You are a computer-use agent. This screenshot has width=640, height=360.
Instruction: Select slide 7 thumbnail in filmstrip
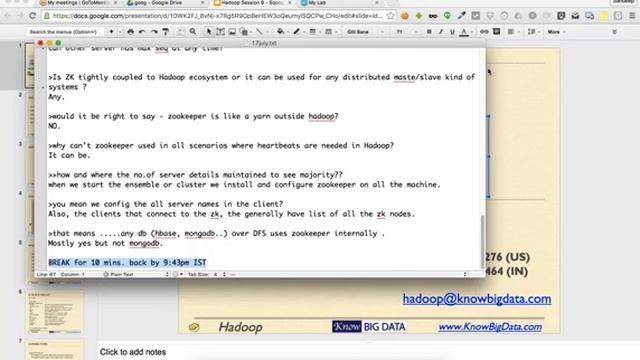(x=55, y=350)
